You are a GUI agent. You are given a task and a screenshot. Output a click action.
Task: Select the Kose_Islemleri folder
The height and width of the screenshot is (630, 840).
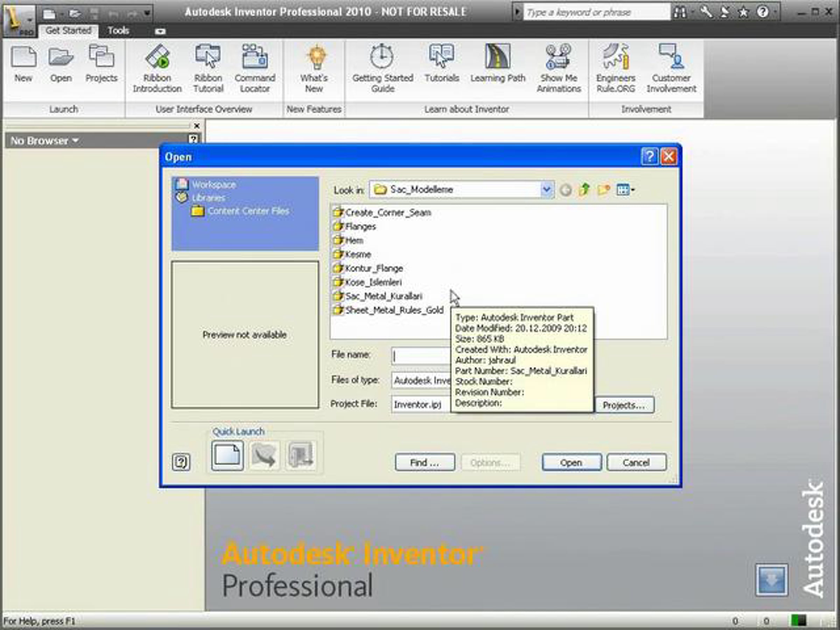click(x=367, y=282)
